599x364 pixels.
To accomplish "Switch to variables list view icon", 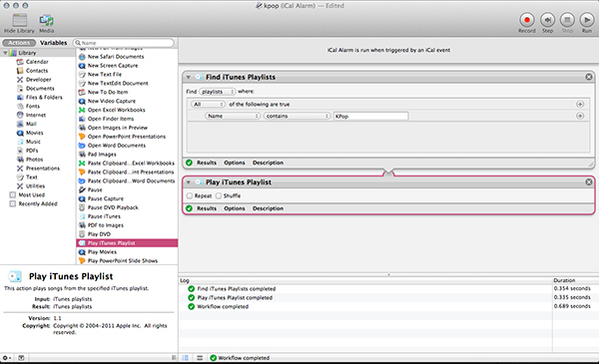I will pyautogui.click(x=200, y=358).
